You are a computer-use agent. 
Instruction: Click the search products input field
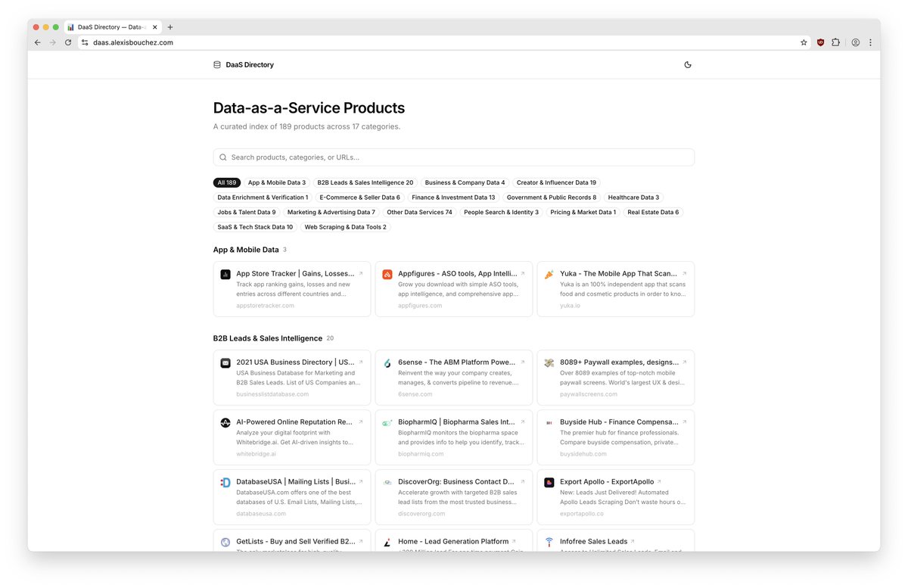point(454,157)
